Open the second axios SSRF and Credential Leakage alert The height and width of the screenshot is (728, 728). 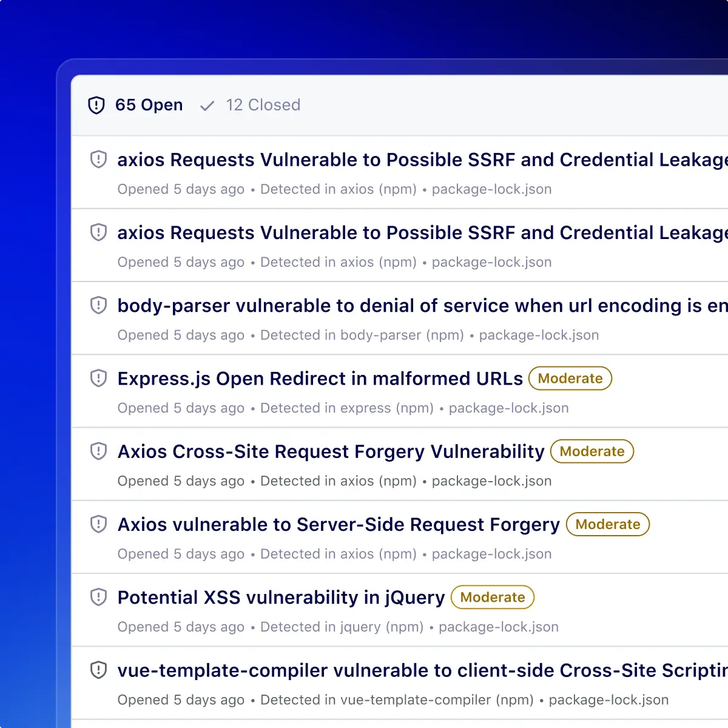coord(422,232)
